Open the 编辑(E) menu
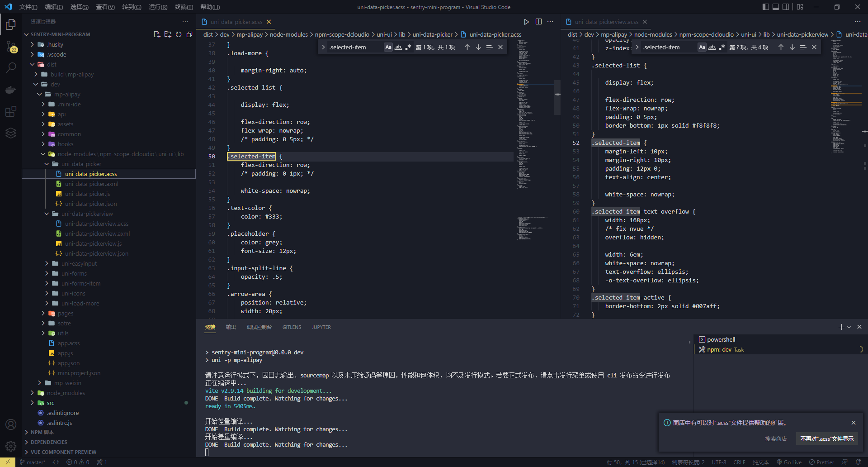This screenshot has height=467, width=868. (x=54, y=7)
